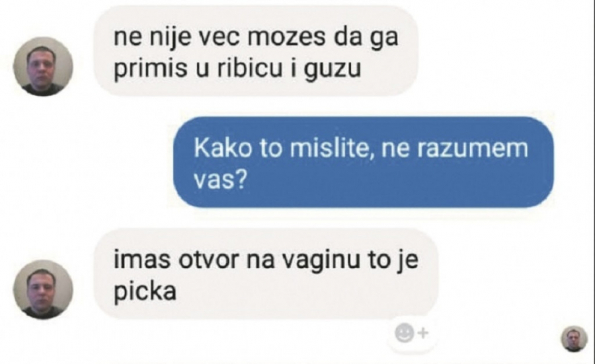Viewport: 595px width, 364px height.
Task: Click the small seen-receipt avatar at the bottom right
Action: [574, 338]
